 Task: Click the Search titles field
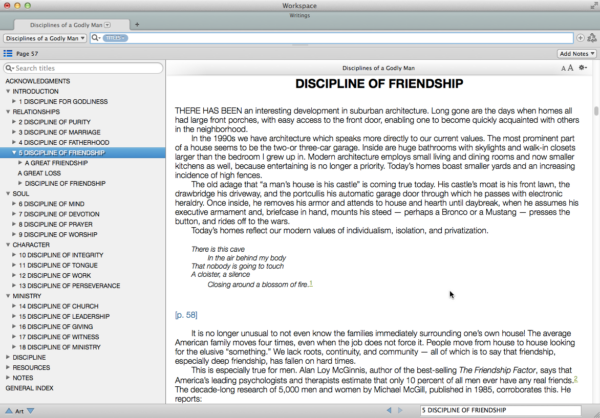(x=85, y=68)
